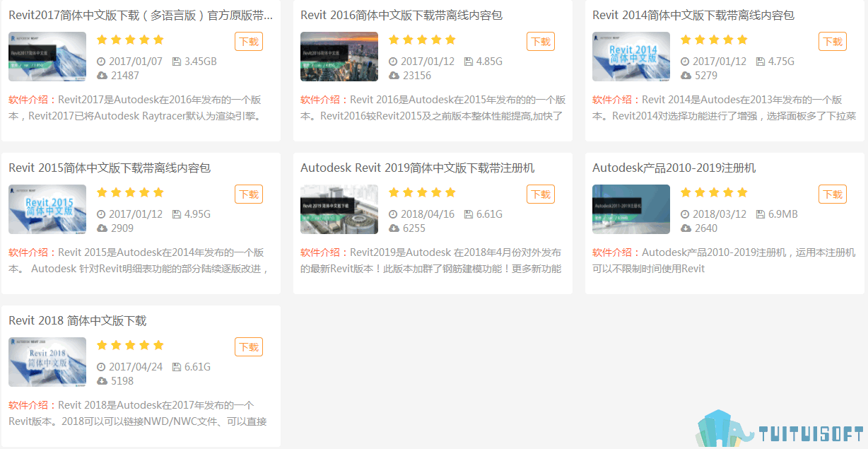Click the star rating of the 2010-2019注册机 card
Screen dimensions: 868x449
point(714,192)
